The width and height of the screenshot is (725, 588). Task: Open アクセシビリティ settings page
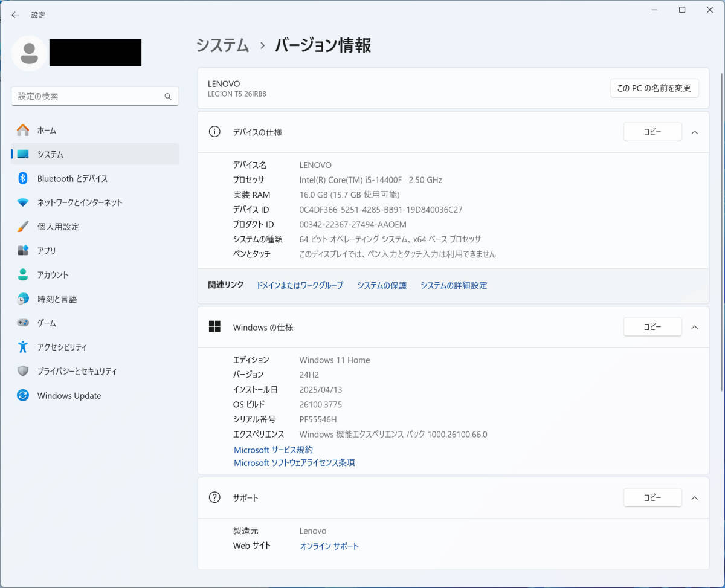click(95, 347)
